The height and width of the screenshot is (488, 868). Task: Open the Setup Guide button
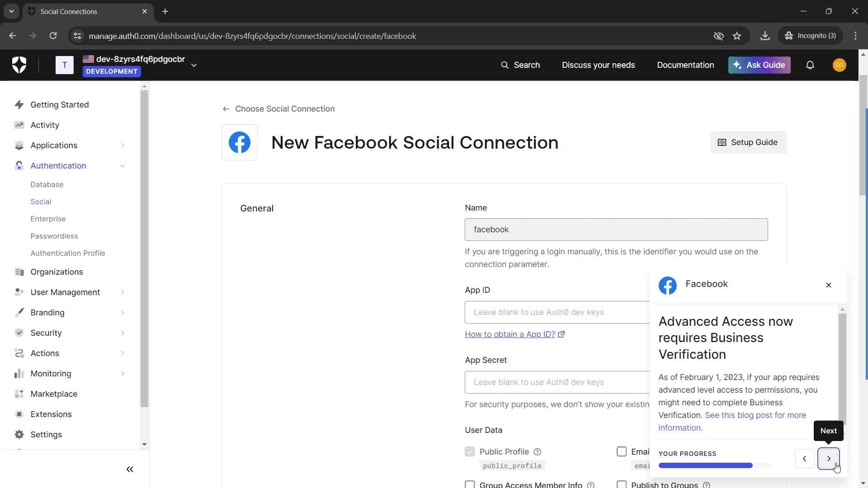click(x=748, y=142)
